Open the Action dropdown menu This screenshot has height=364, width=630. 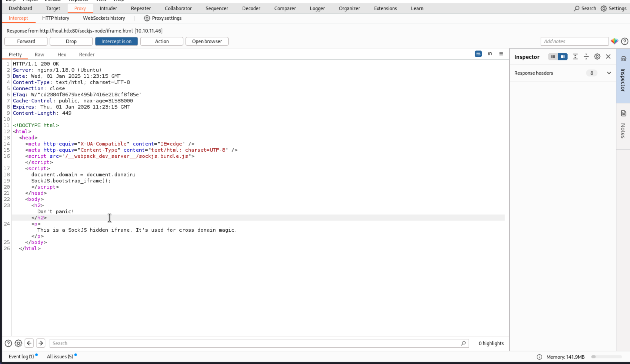162,42
